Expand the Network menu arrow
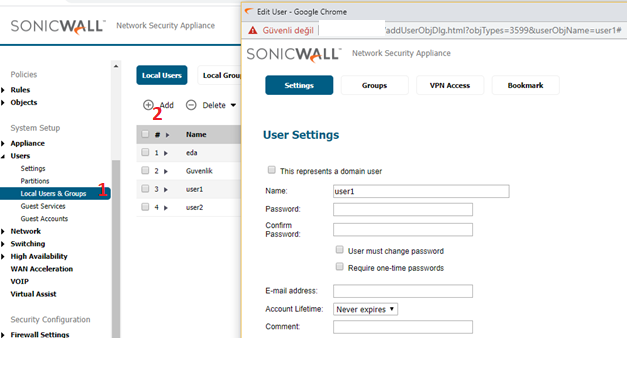The width and height of the screenshot is (627, 382). tap(3, 231)
